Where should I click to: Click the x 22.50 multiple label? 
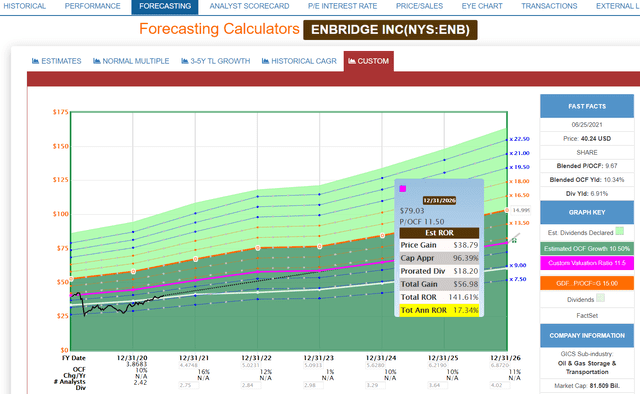519,139
